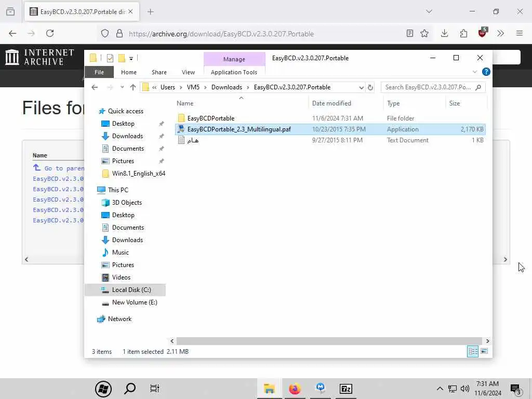This screenshot has height=399, width=532.
Task: Click the volume speaker tray icon
Action: pyautogui.click(x=465, y=389)
